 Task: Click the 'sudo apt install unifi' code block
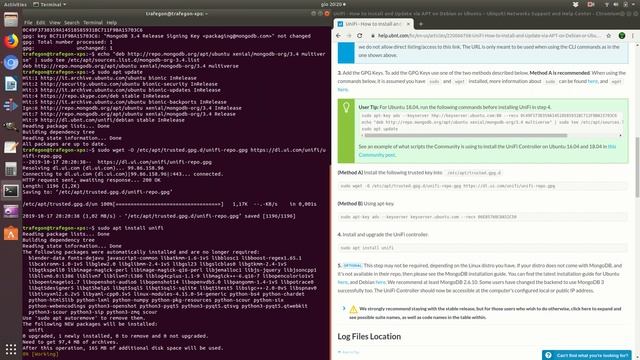click(483, 248)
